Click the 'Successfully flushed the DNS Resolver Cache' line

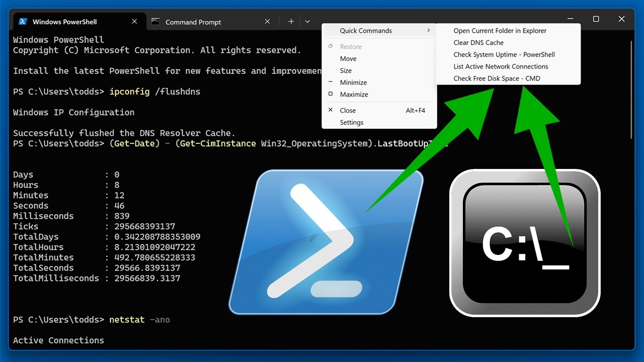(124, 133)
